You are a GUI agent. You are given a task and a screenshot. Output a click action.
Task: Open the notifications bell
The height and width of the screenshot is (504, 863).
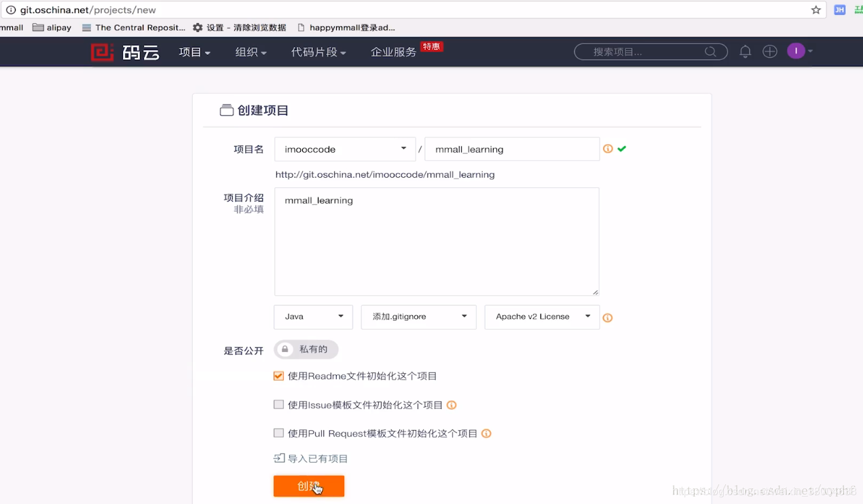(x=745, y=51)
